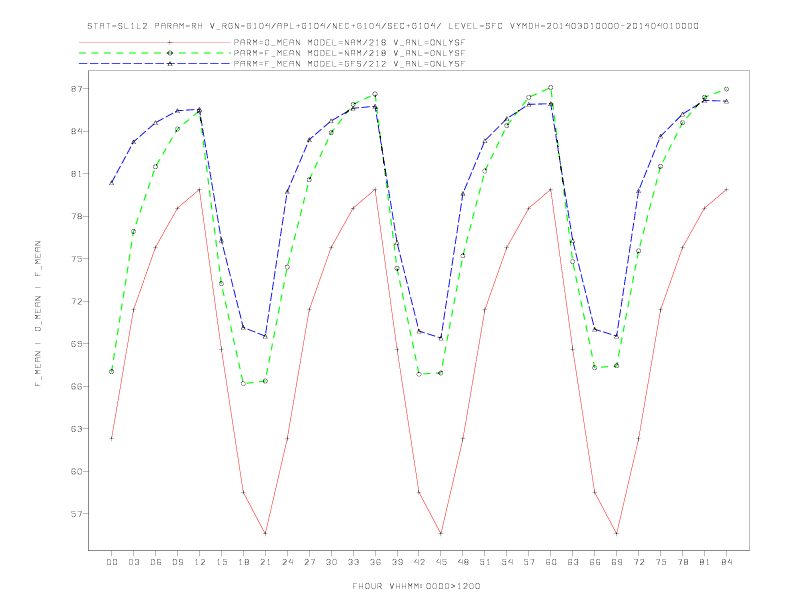The width and height of the screenshot is (792, 612).
Task: Click the red O_MEAN minimum point at hour 21
Action: click(x=265, y=533)
